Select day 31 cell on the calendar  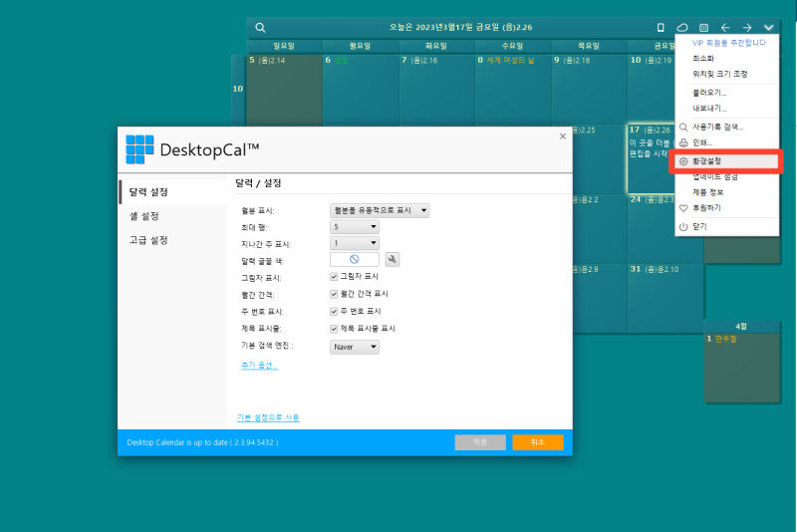click(x=665, y=298)
